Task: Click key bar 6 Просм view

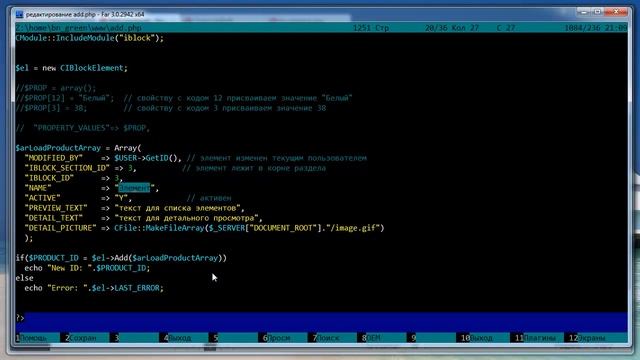Action: tap(276, 338)
